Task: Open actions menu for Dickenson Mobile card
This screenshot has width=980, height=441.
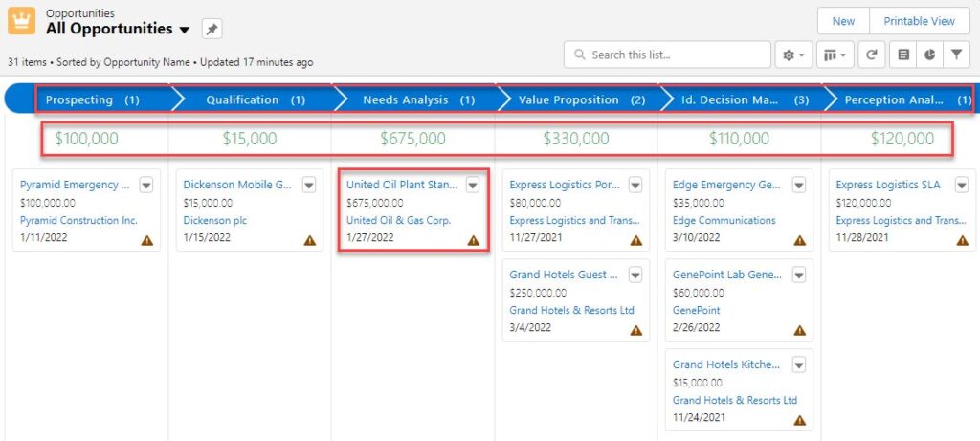Action: [309, 185]
